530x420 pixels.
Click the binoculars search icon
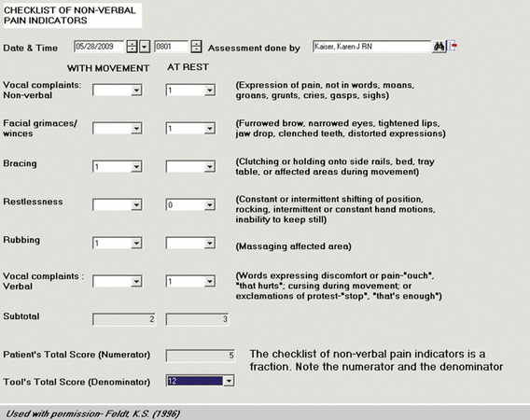[x=439, y=46]
